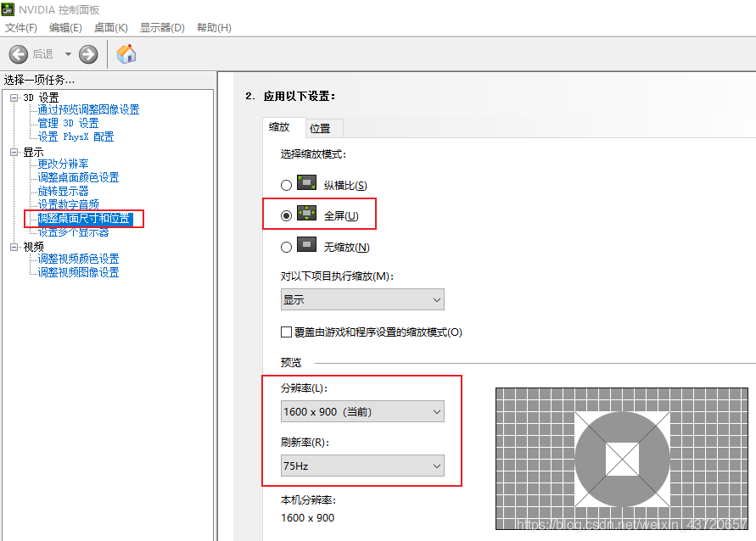
Task: Open the 编辑(E) menu
Action: tap(65, 27)
